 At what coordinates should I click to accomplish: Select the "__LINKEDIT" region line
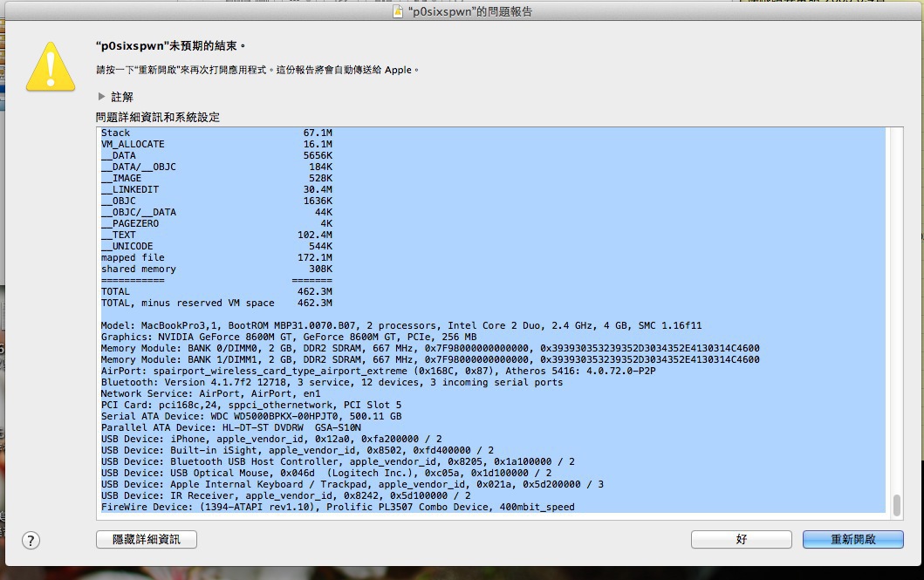(x=216, y=189)
